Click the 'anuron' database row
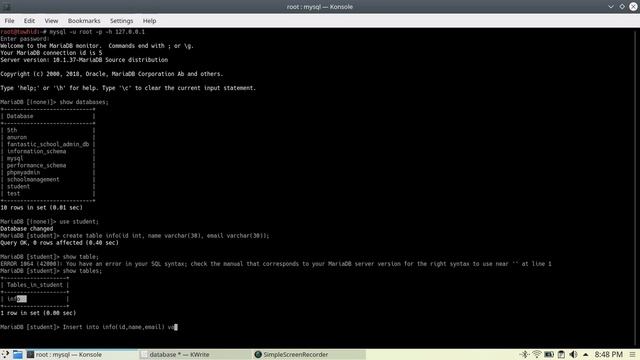This screenshot has width=640, height=360. click(17, 137)
